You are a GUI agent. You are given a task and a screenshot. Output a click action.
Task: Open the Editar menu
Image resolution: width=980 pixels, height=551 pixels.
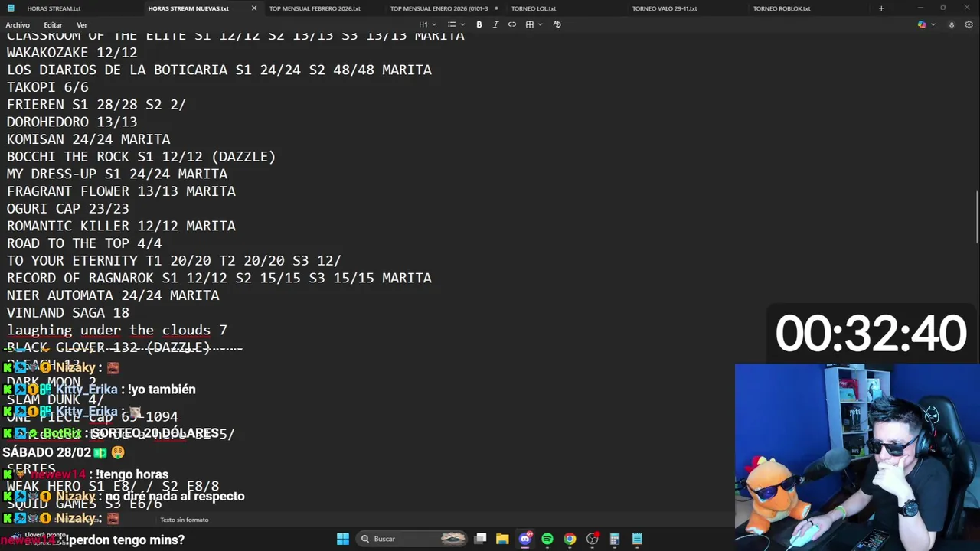tap(53, 25)
